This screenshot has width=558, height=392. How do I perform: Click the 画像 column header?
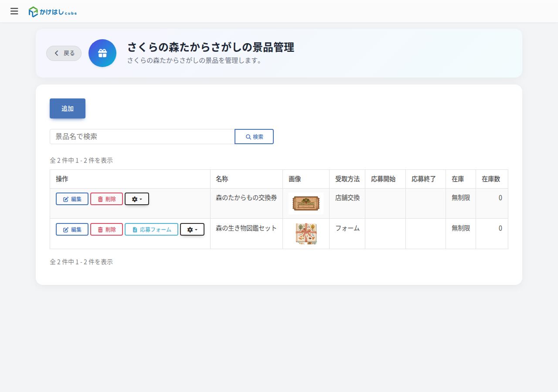[x=306, y=179]
